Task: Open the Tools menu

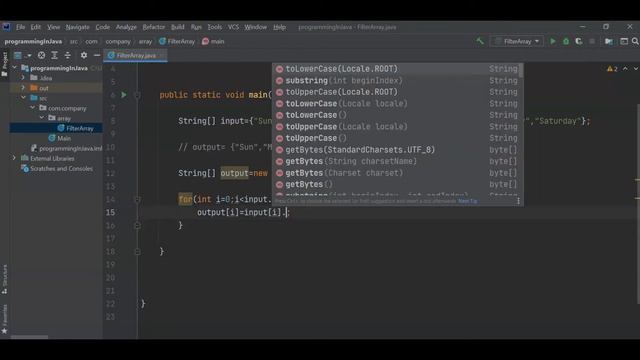Action: point(215,27)
